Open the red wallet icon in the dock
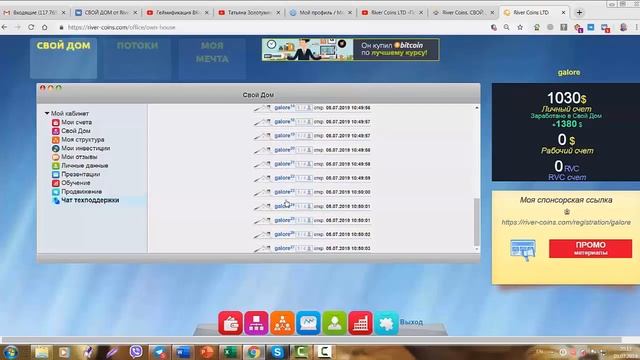This screenshot has height=360, width=640. pyautogui.click(x=231, y=323)
